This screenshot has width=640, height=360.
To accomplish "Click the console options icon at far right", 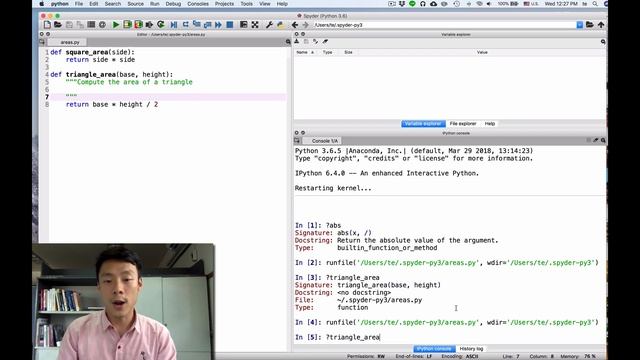I will point(603,140).
